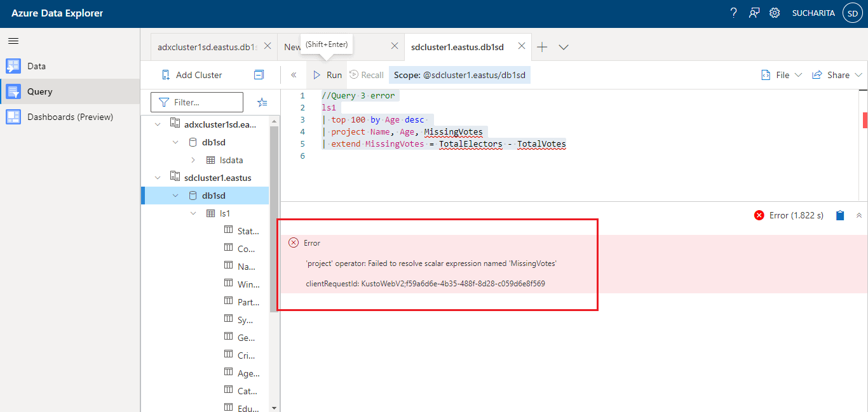Collapse the results pane with chevron toggle
The image size is (868, 412).
click(858, 215)
